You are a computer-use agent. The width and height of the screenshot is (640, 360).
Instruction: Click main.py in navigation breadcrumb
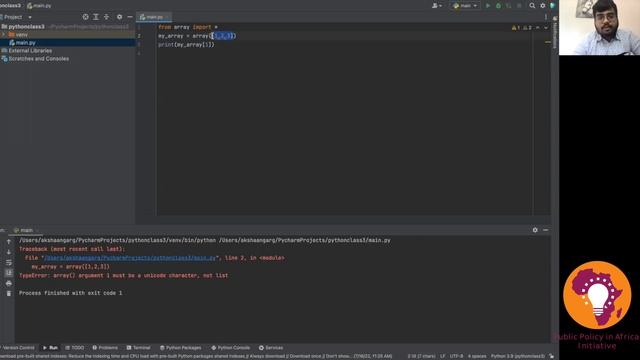[39, 6]
